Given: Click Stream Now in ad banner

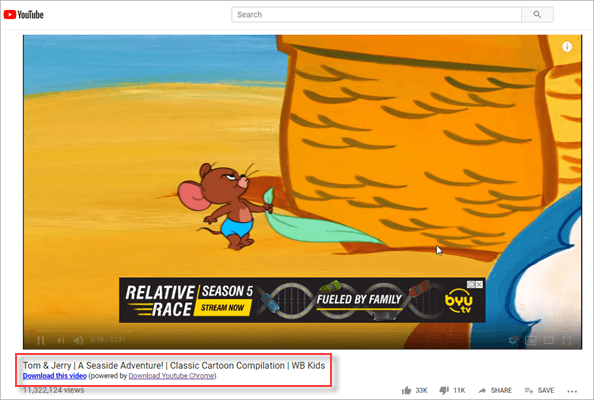Looking at the screenshot, I should point(222,308).
